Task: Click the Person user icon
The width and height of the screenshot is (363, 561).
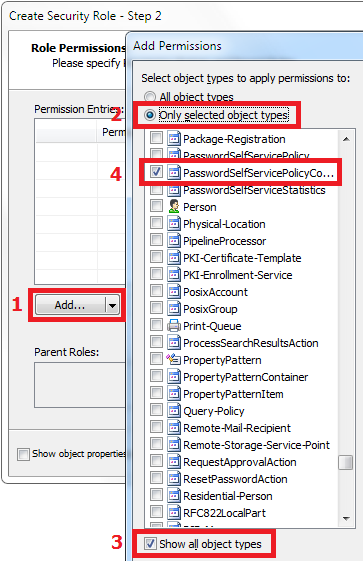Action: [174, 206]
